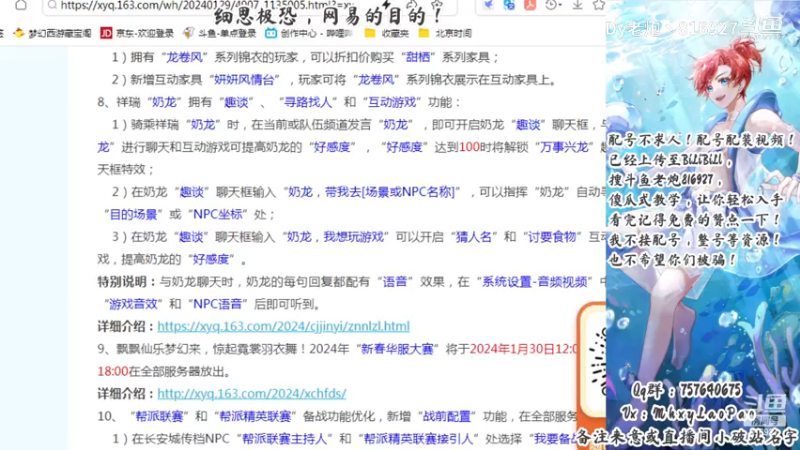
Task: Click the blue text “寻路找人”
Action: pos(308,102)
